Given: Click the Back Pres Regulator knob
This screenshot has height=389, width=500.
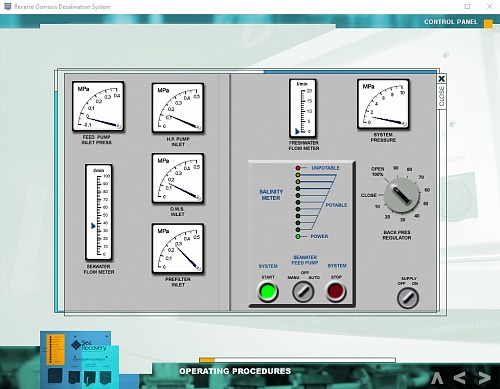Looking at the screenshot, I should (x=402, y=195).
